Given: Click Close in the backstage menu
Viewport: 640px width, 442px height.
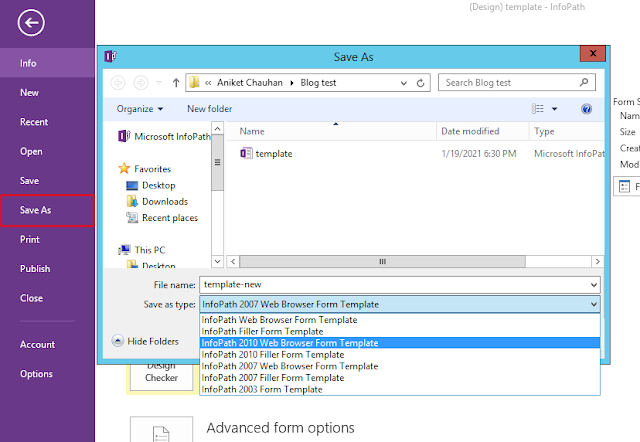Looking at the screenshot, I should pos(47,298).
